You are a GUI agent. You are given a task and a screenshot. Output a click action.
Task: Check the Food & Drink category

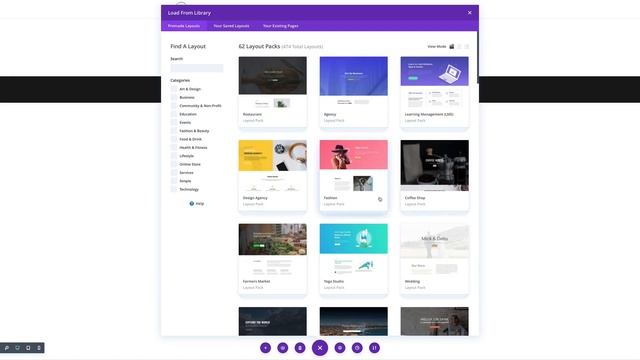point(174,139)
